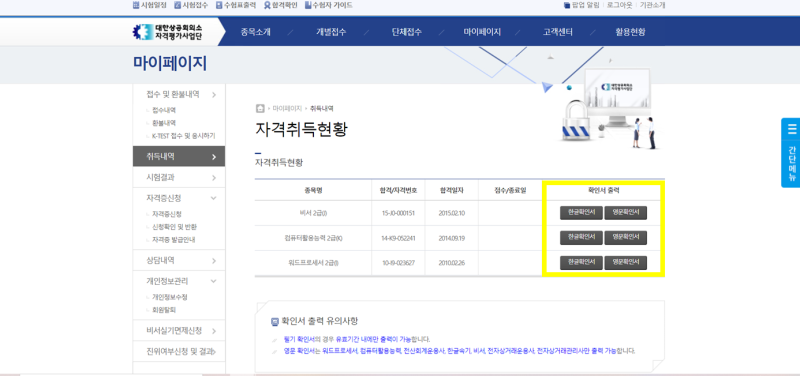Image resolution: width=800 pixels, height=376 pixels.
Task: Collapse the 개인정보관리 section arrow
Action: (214, 281)
